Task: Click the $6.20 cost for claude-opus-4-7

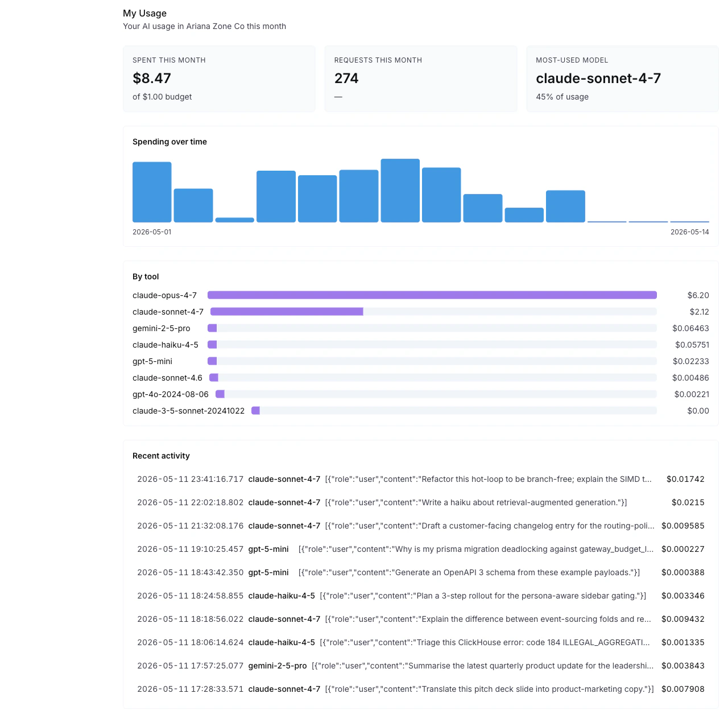Action: [698, 295]
